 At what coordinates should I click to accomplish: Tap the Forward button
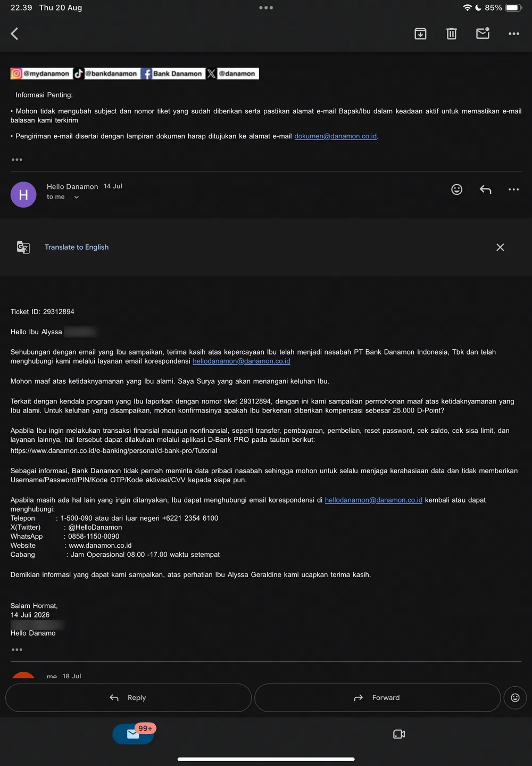377,697
